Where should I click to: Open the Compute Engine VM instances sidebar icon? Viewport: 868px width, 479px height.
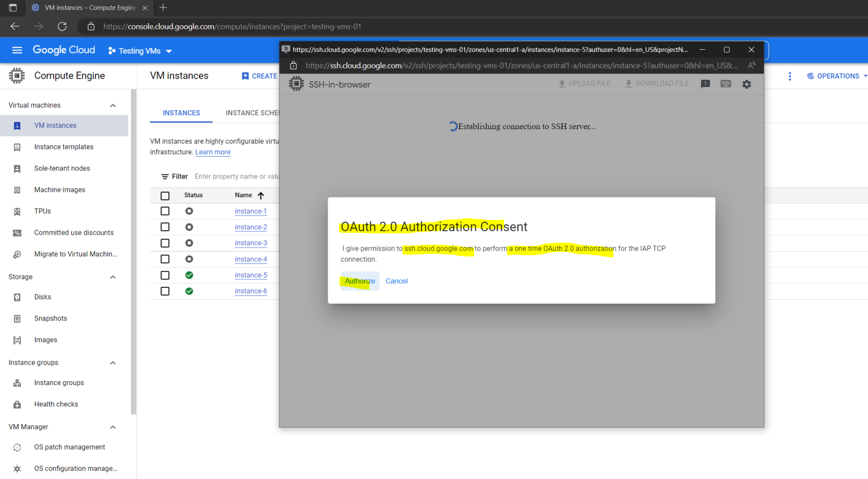coord(17,125)
